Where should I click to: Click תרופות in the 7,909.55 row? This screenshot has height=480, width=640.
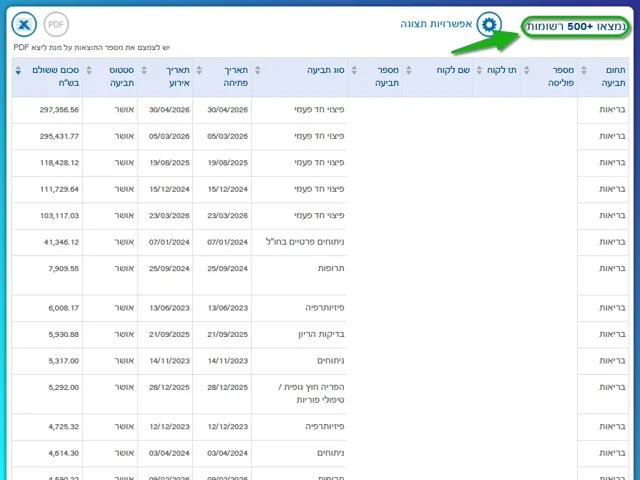point(331,269)
